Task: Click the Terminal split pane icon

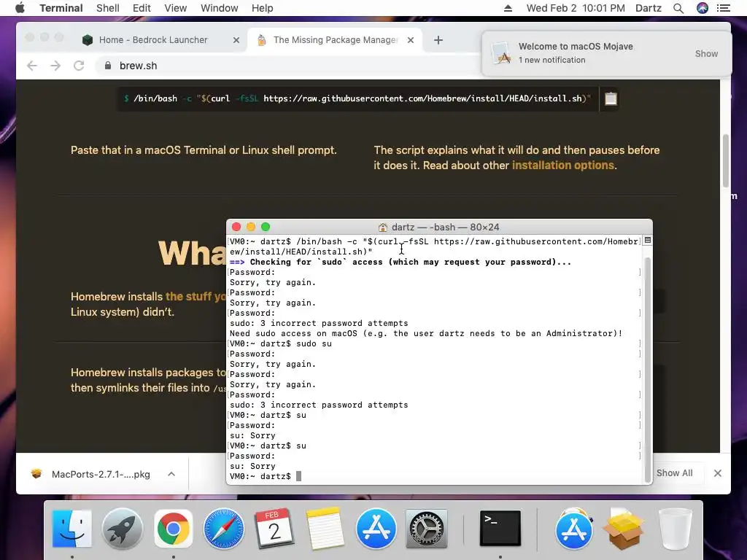Action: tap(648, 241)
